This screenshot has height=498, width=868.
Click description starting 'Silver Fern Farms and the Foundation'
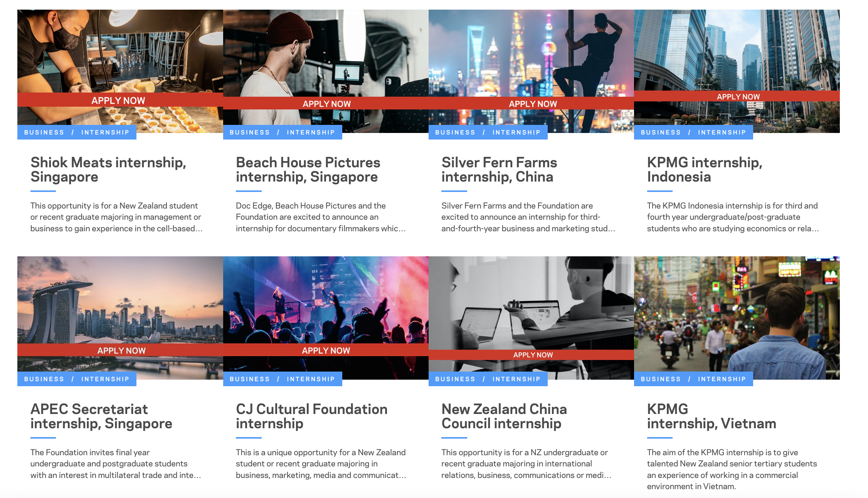pyautogui.click(x=528, y=217)
